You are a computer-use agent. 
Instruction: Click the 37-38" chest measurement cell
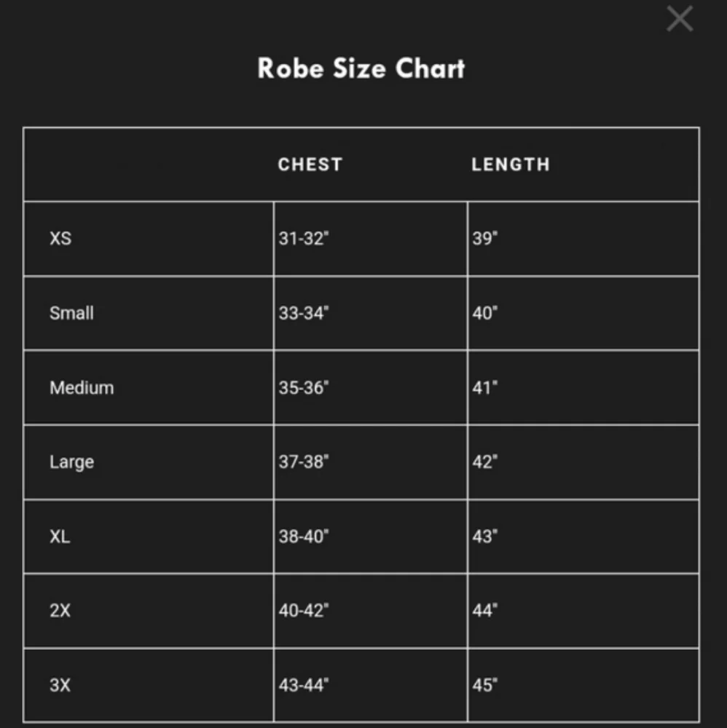click(304, 462)
